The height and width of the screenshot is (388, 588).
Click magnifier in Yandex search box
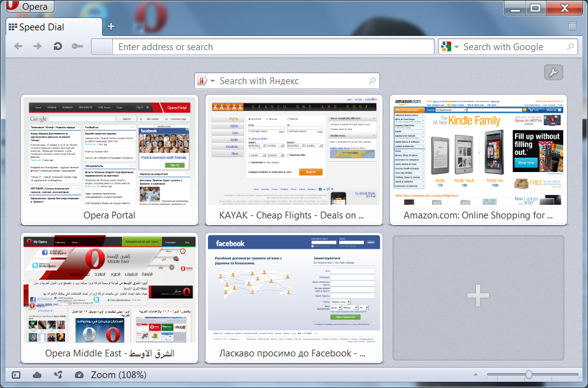click(373, 81)
